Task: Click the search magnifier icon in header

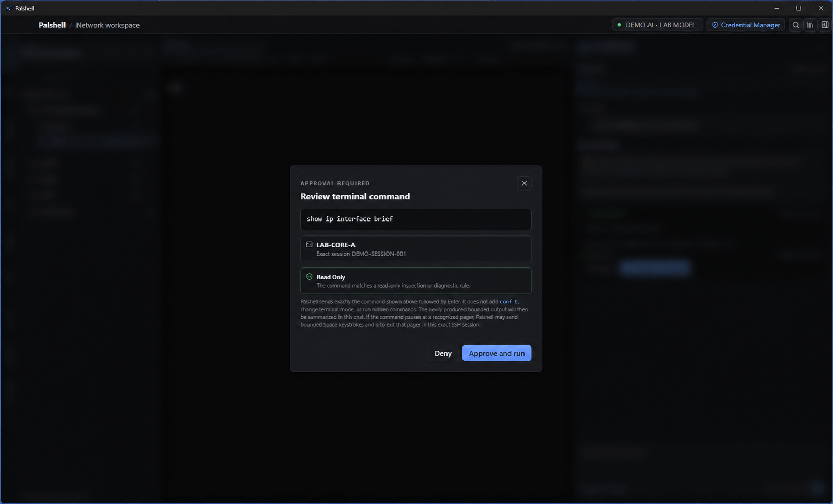Action: [796, 25]
